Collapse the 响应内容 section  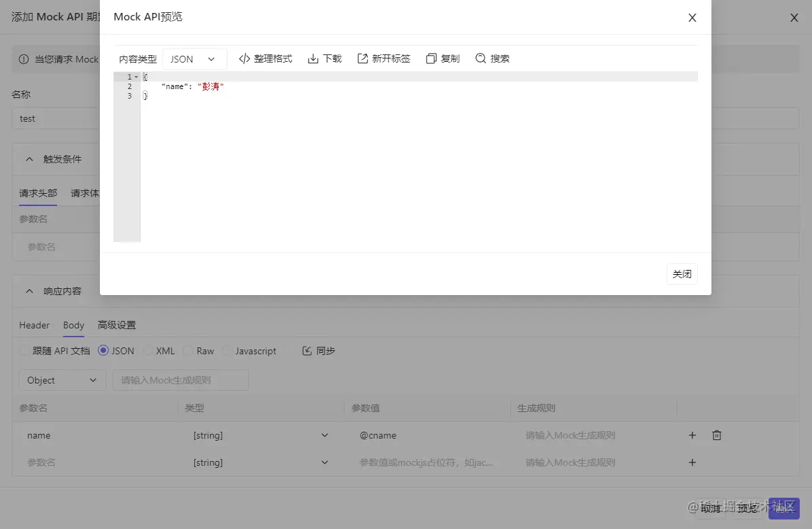[29, 291]
